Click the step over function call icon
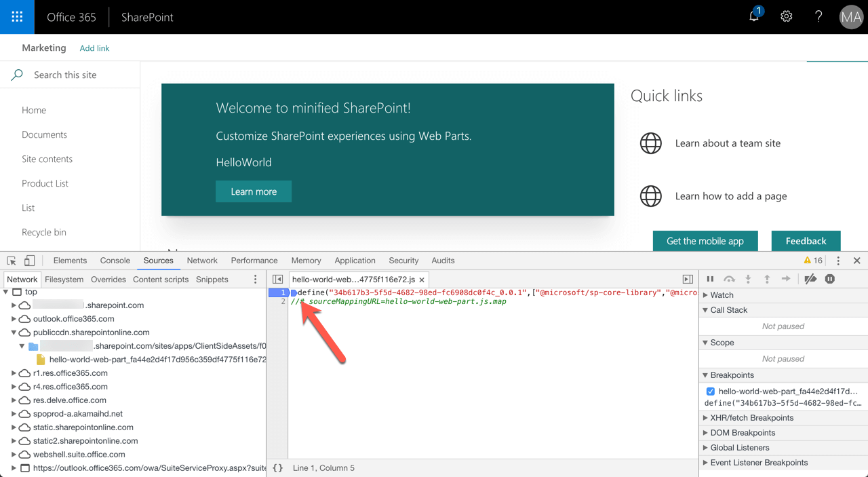This screenshot has width=868, height=477. tap(730, 279)
